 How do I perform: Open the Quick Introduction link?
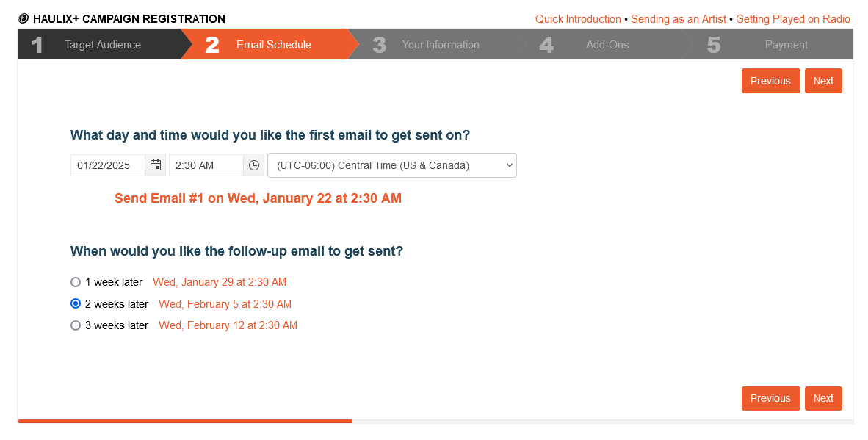[x=578, y=19]
